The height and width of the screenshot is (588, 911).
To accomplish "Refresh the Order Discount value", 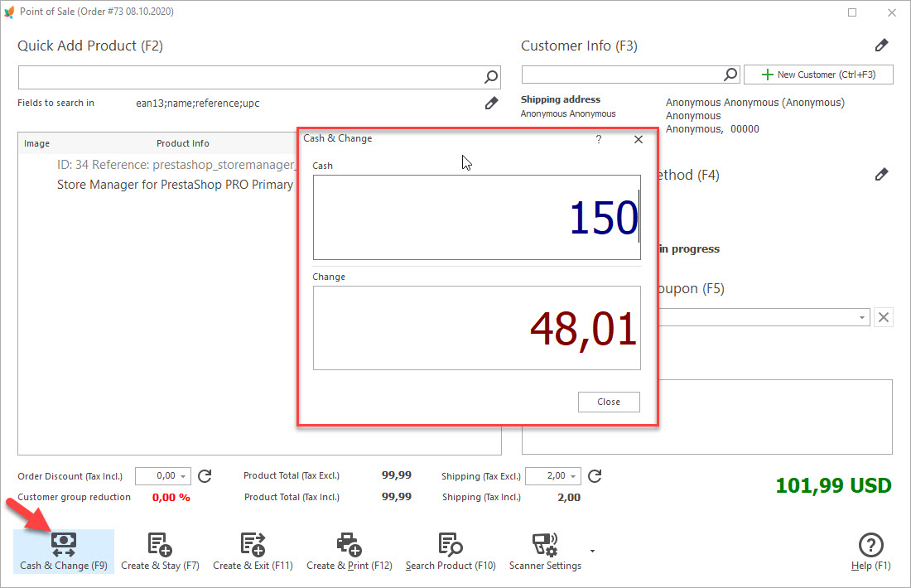I will click(x=205, y=476).
